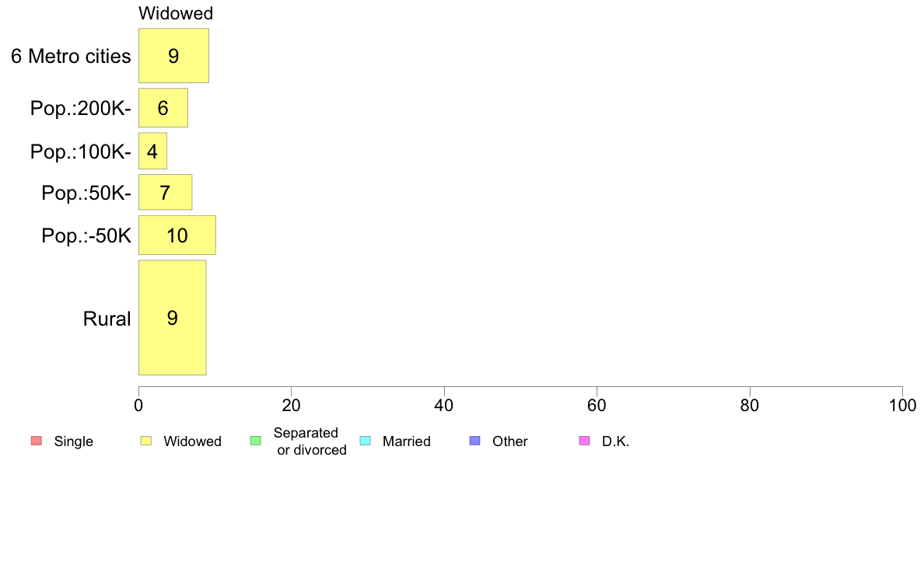Click the 40 axis tick label
The width and height of the screenshot is (924, 572).
click(444, 405)
